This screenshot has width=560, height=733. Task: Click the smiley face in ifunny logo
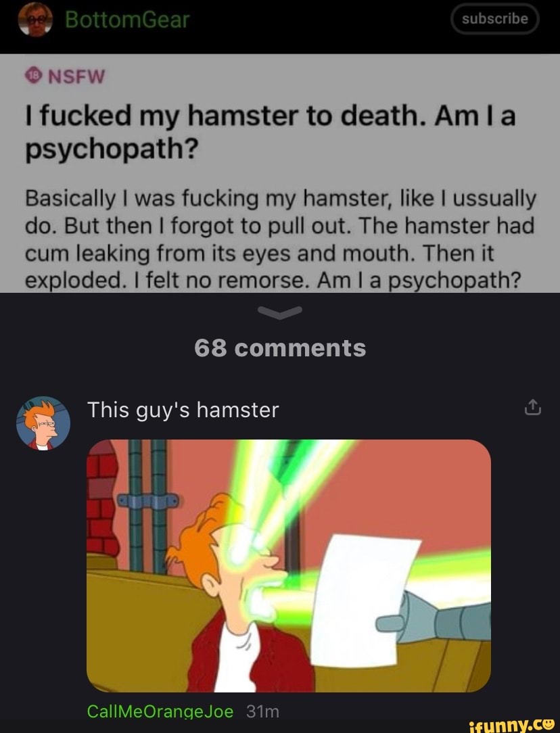pos(546,724)
